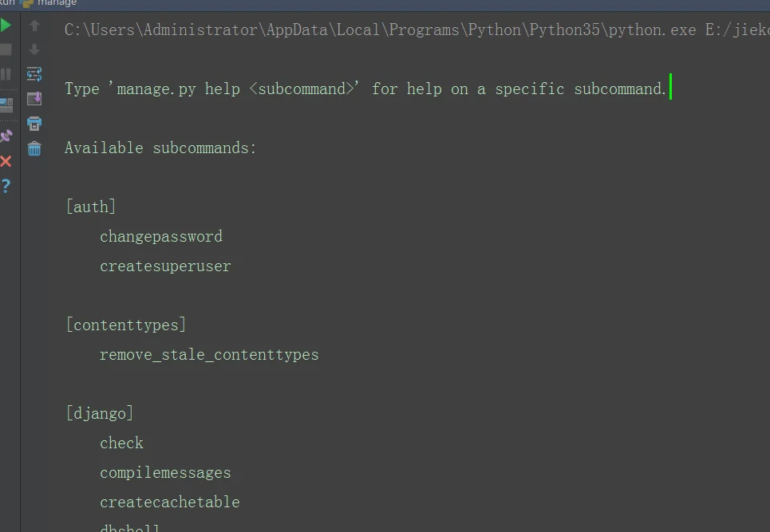Click the 'Available subcommands:' text line
Image resolution: width=770 pixels, height=532 pixels.
point(160,148)
